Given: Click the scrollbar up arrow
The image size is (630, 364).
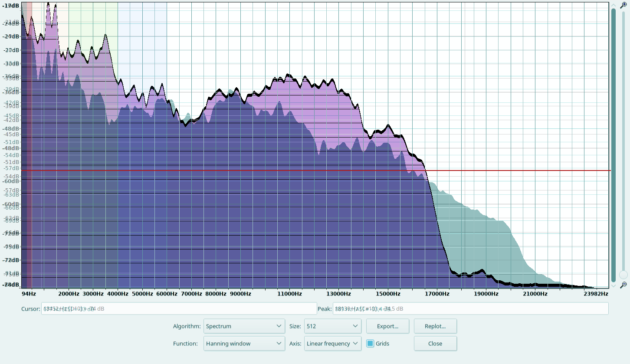Looking at the screenshot, I should [x=614, y=4].
